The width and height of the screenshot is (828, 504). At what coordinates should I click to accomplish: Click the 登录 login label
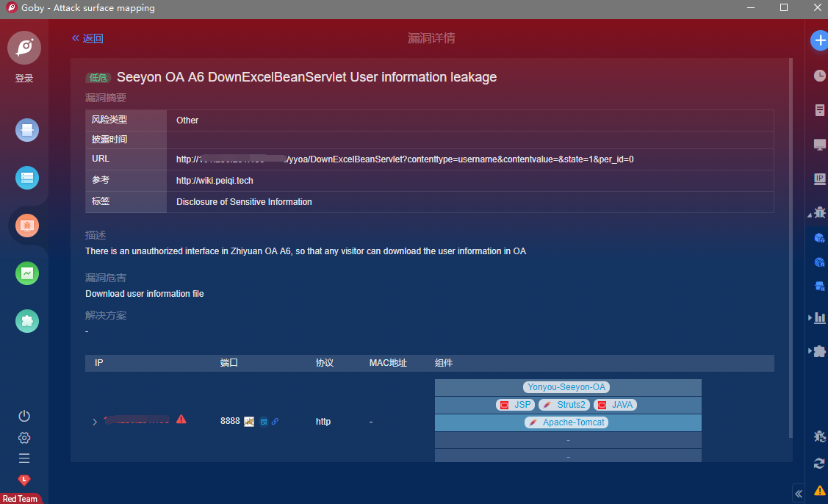pos(24,79)
